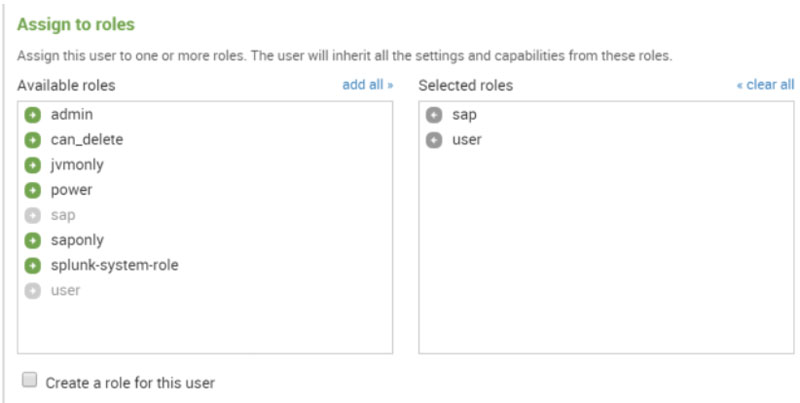Image resolution: width=800 pixels, height=403 pixels.
Task: Click the green add icon beside can_delete
Action: (x=32, y=140)
